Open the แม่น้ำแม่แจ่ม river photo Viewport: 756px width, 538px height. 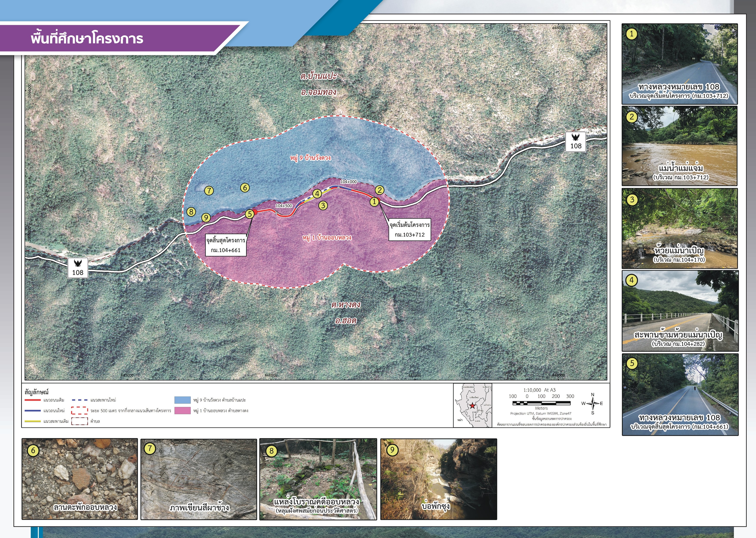pyautogui.click(x=680, y=146)
